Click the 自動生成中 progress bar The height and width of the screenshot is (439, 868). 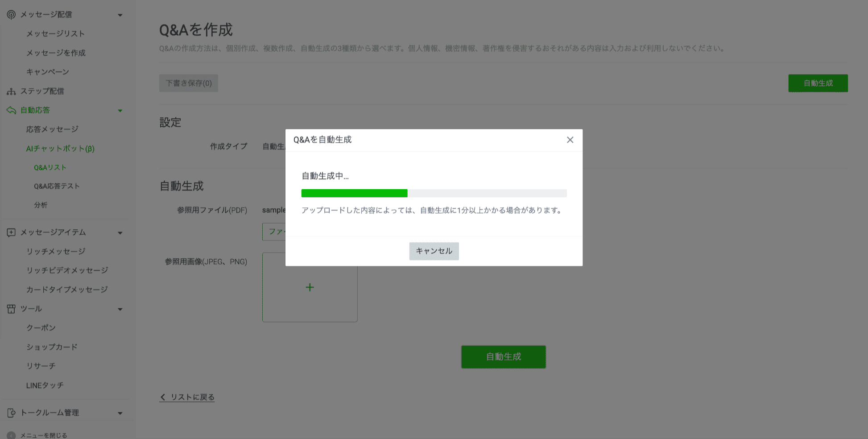(x=434, y=193)
